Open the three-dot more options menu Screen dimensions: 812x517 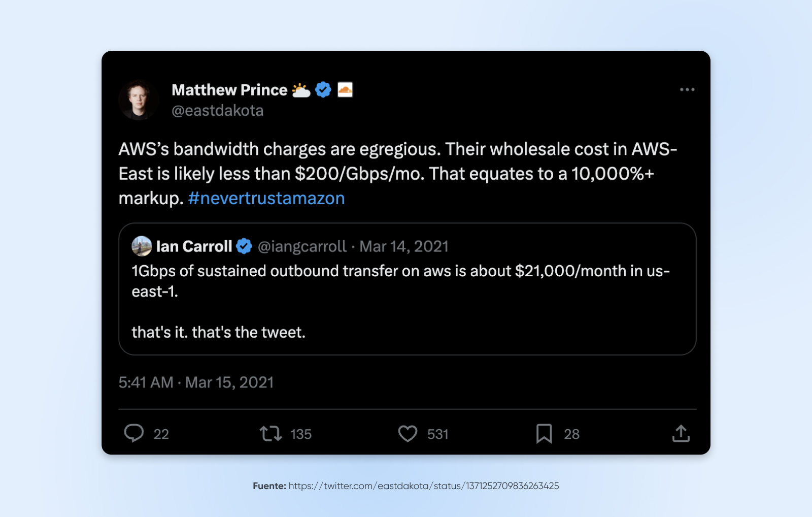(688, 89)
